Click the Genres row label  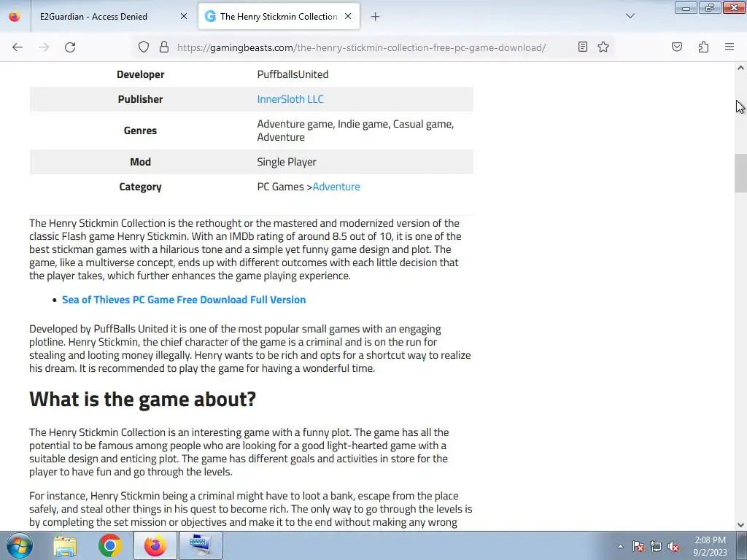pos(140,131)
